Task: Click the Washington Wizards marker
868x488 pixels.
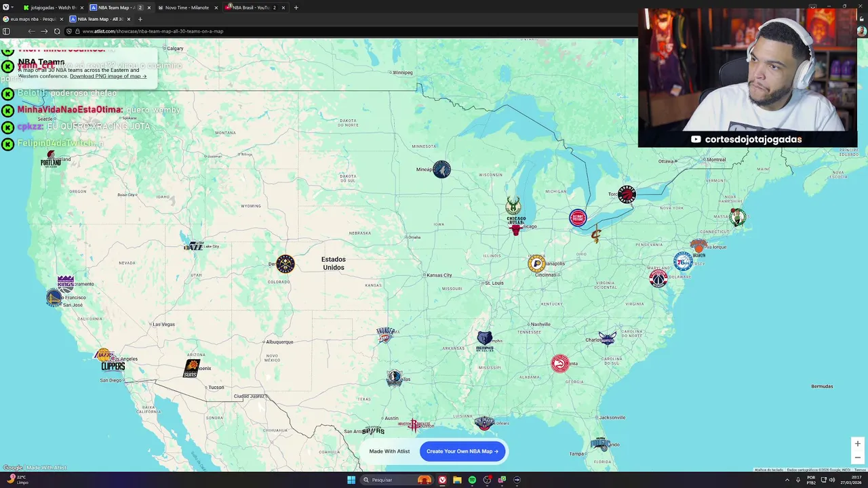Action: tap(658, 277)
